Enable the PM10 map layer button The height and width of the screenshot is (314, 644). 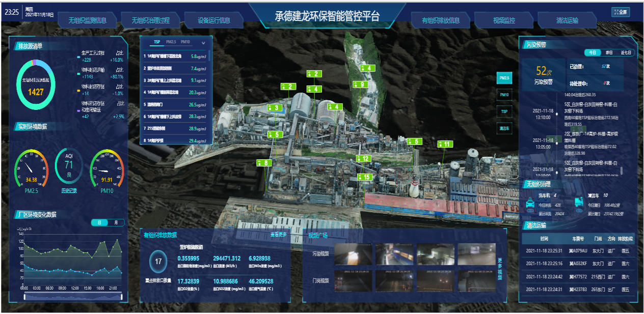coord(504,95)
